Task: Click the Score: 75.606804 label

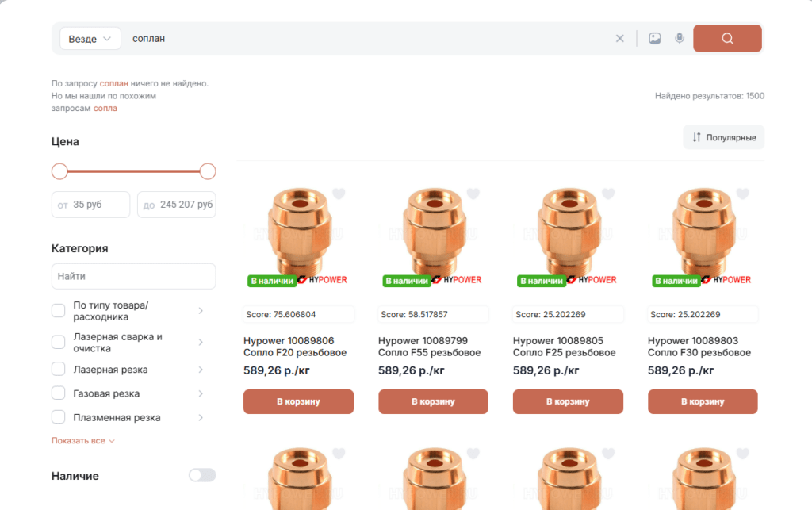Action: (x=299, y=314)
